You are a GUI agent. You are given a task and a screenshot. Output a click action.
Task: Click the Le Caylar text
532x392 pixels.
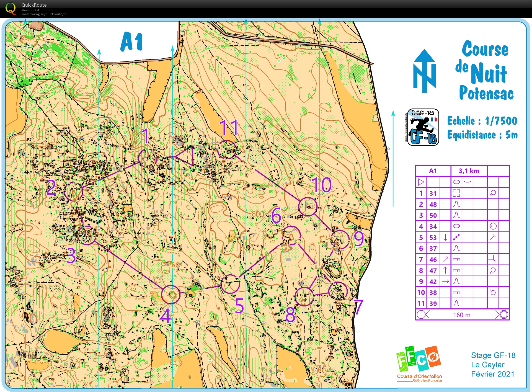[x=488, y=365]
